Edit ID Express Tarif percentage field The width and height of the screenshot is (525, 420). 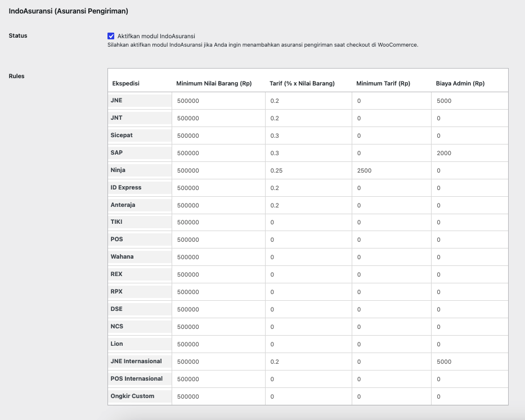coord(309,188)
